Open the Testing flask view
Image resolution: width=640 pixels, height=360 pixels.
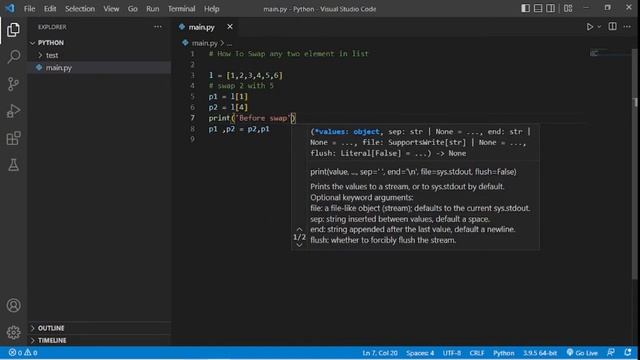[x=13, y=165]
